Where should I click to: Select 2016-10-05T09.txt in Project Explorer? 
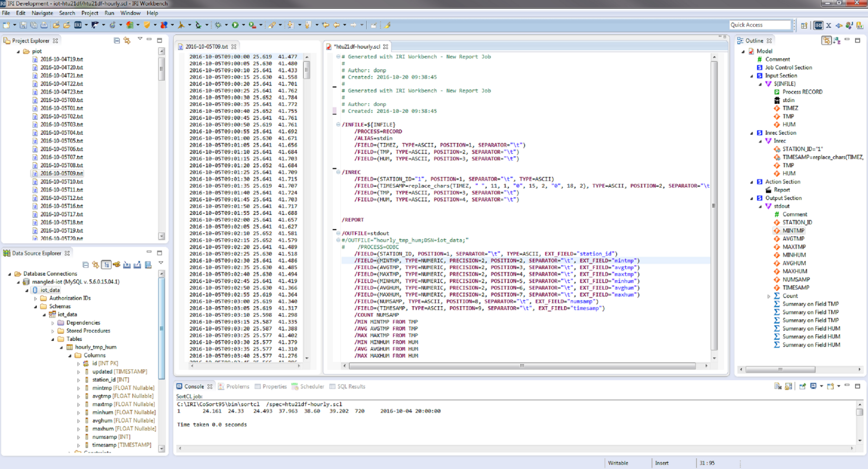point(61,173)
